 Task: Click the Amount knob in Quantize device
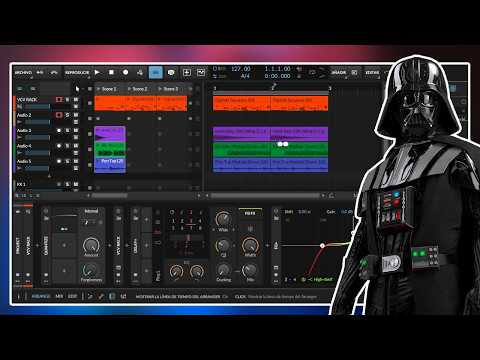point(91,246)
